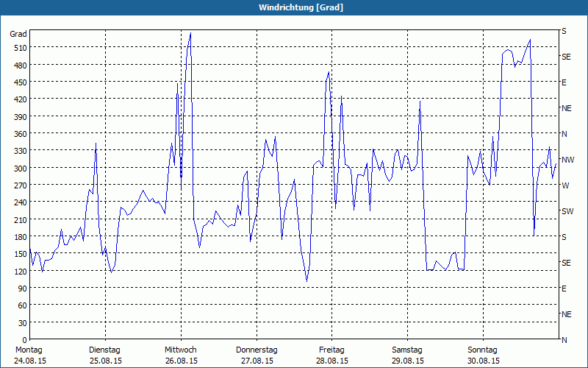
Task: Click the 150 y-axis value
Action: pyautogui.click(x=21, y=254)
